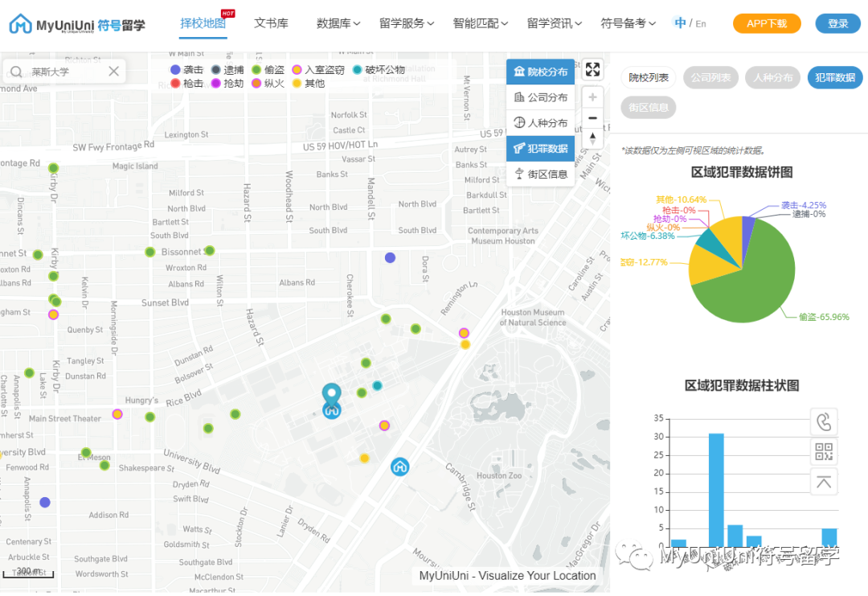
Task: Click the 其他-10.64% pie label
Action: click(681, 199)
